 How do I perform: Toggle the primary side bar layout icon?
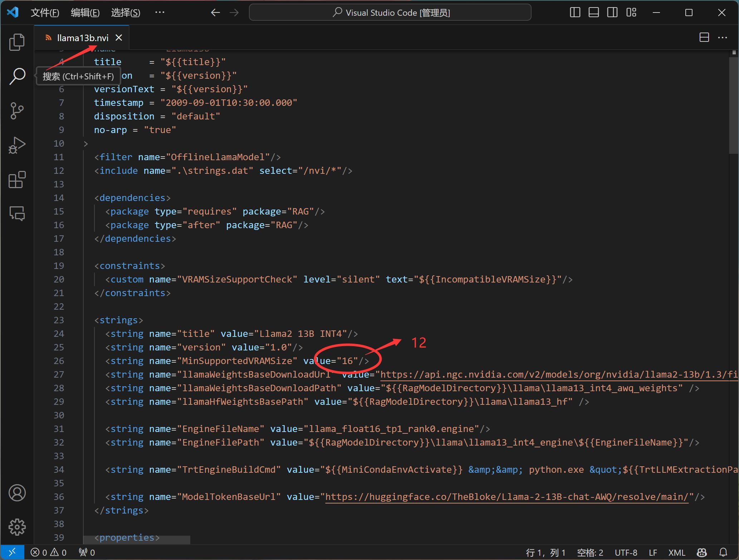(x=575, y=13)
